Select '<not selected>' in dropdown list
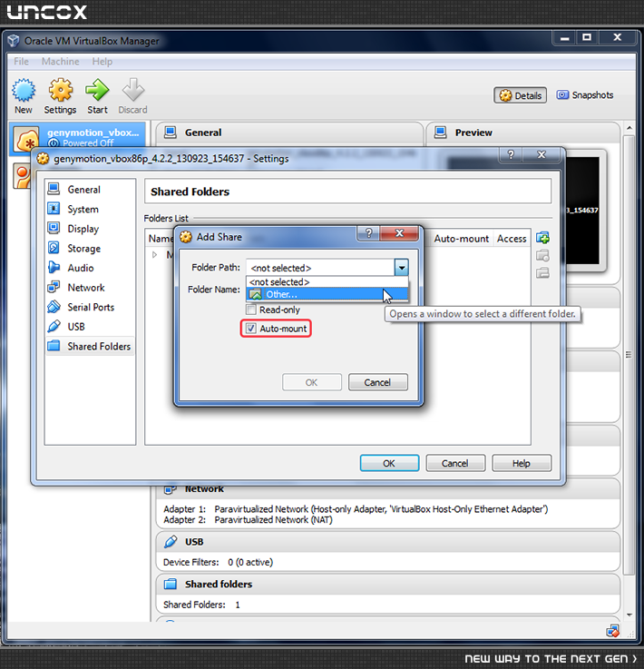 coord(327,282)
